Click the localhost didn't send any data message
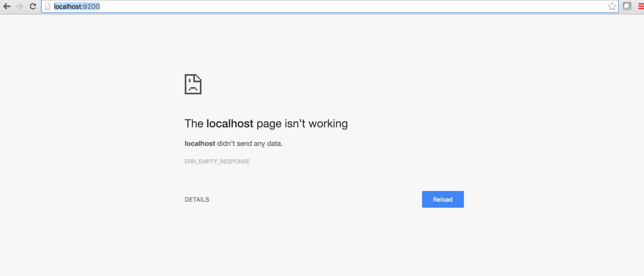Image resolution: width=644 pixels, height=276 pixels. point(234,143)
